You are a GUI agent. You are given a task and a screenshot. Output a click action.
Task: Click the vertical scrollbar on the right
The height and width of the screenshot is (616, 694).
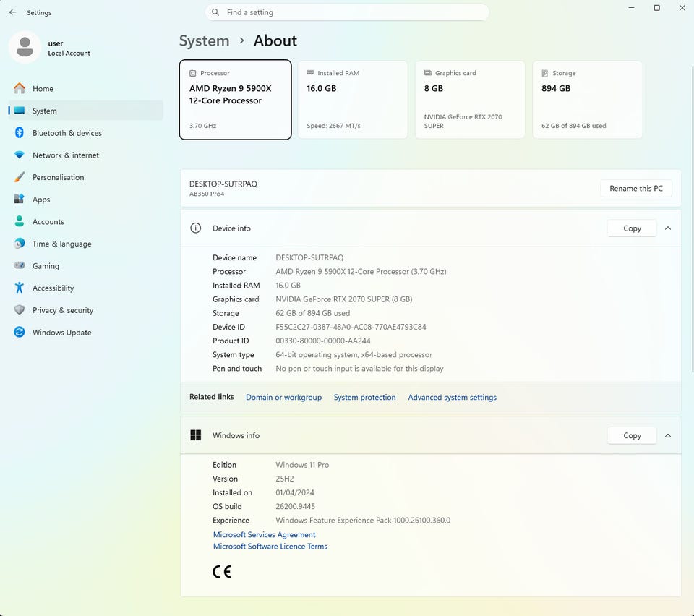click(x=693, y=219)
